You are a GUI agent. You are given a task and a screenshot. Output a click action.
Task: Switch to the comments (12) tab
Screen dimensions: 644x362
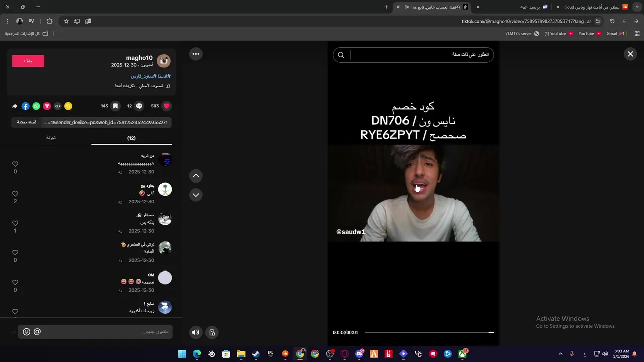click(131, 138)
